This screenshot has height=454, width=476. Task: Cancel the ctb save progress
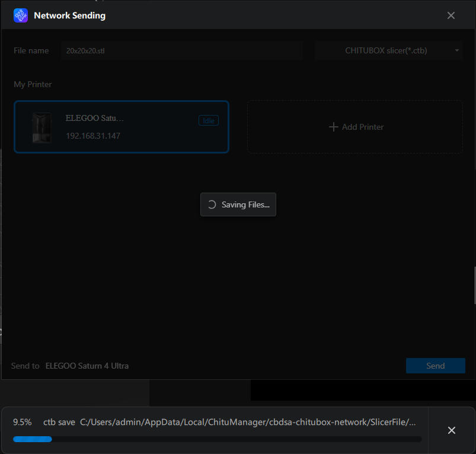click(x=452, y=430)
